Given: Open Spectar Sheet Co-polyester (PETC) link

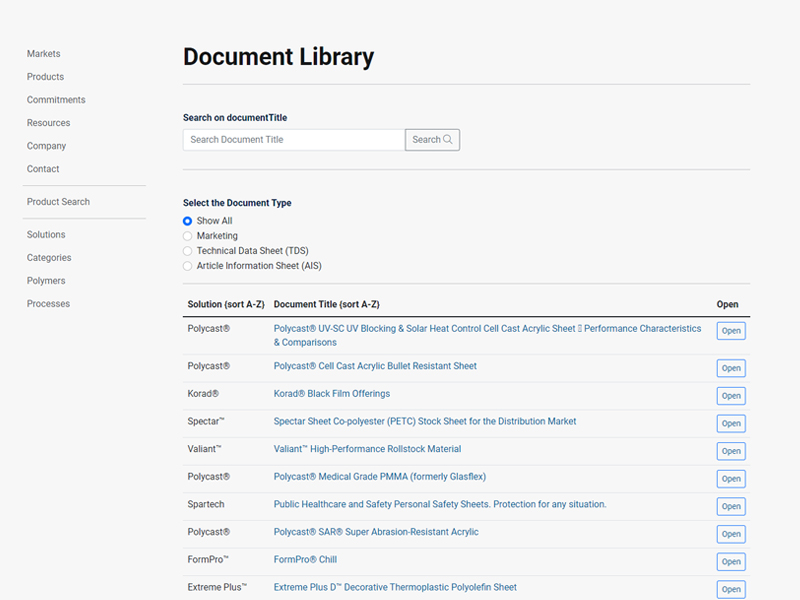Looking at the screenshot, I should click(425, 421).
